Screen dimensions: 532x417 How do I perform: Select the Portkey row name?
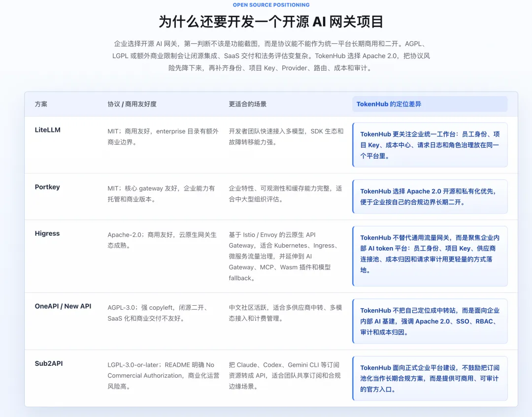tap(47, 187)
